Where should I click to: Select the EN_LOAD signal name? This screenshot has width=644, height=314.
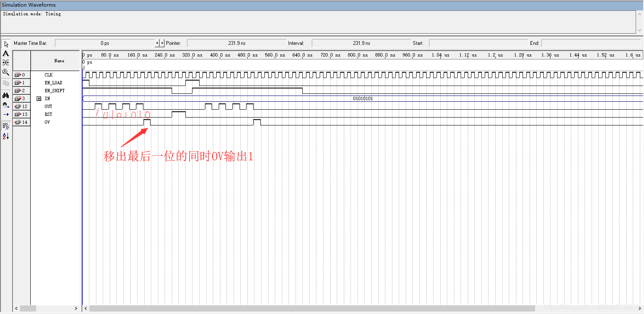point(53,83)
